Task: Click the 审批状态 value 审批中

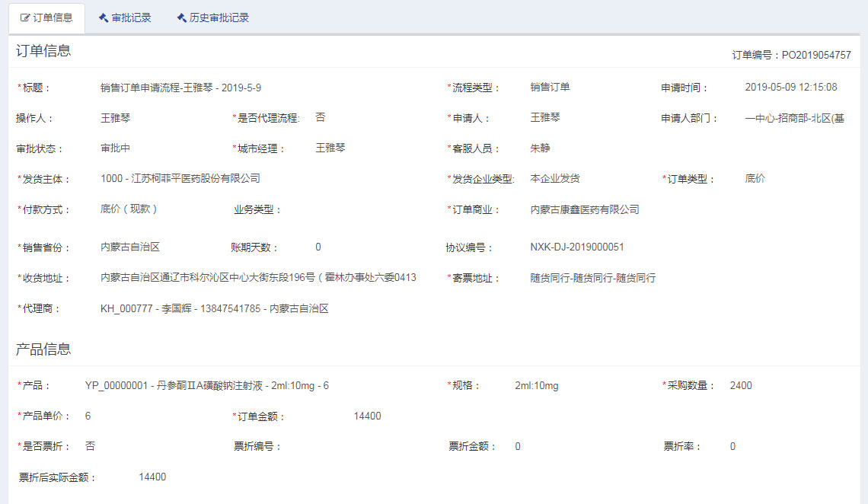Action: tap(115, 148)
